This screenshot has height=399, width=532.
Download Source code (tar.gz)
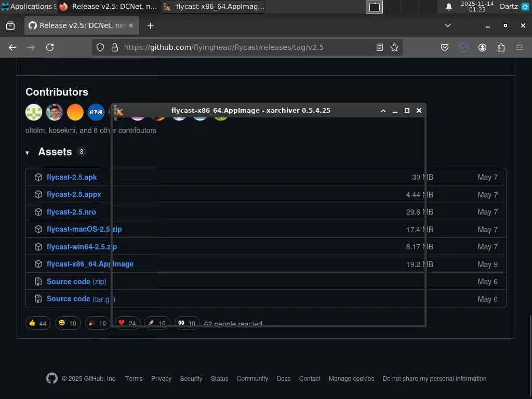point(81,299)
